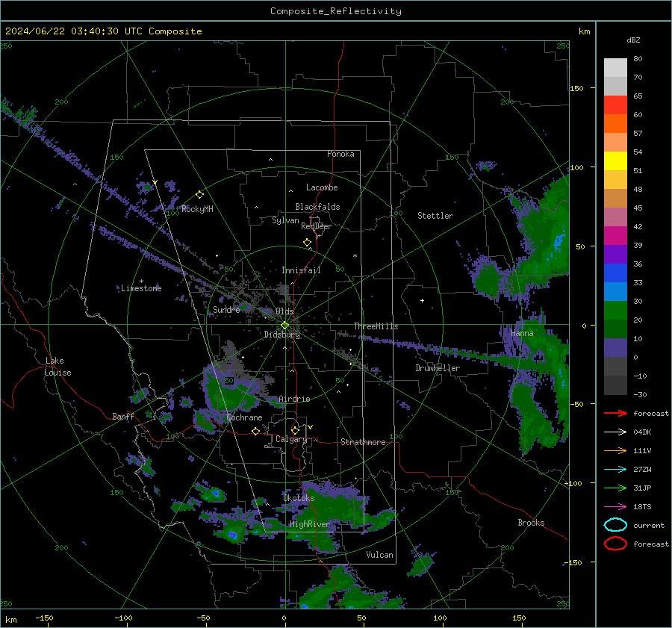Click the yellow diamond marker near RockyMH
Screen dimensions: 672x628
(x=199, y=195)
